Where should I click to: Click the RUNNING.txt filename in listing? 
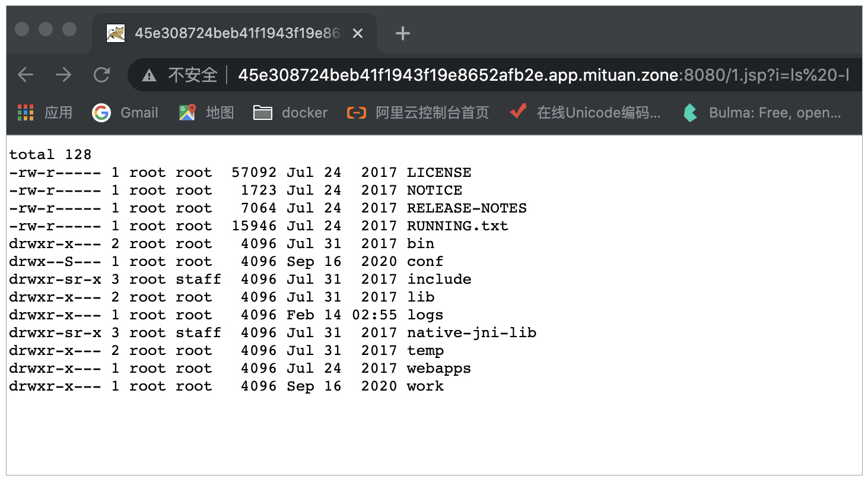(x=457, y=226)
